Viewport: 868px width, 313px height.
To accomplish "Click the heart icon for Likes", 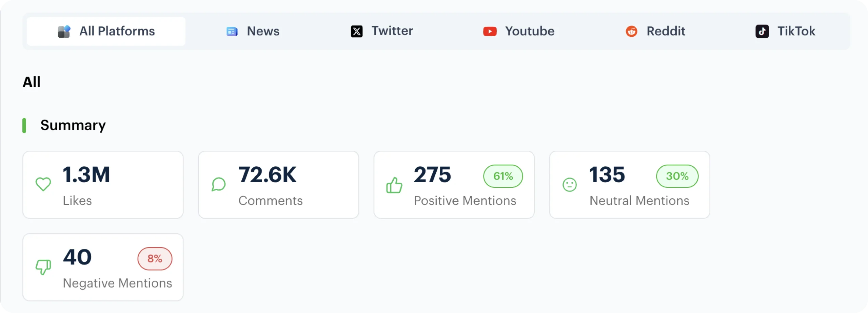I will [43, 184].
